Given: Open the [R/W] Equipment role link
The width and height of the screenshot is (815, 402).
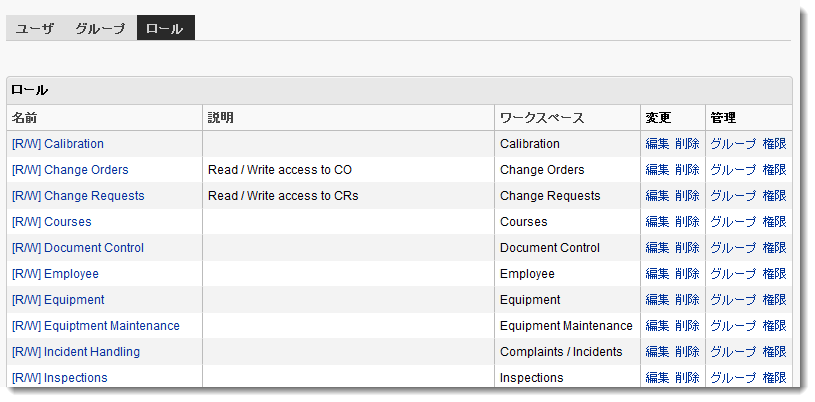Looking at the screenshot, I should tap(58, 300).
